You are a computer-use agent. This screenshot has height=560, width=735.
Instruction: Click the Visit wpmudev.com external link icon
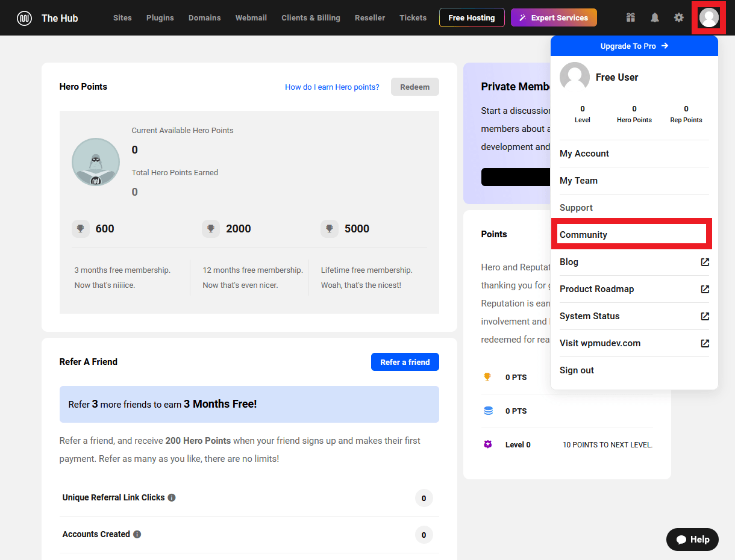(x=705, y=343)
